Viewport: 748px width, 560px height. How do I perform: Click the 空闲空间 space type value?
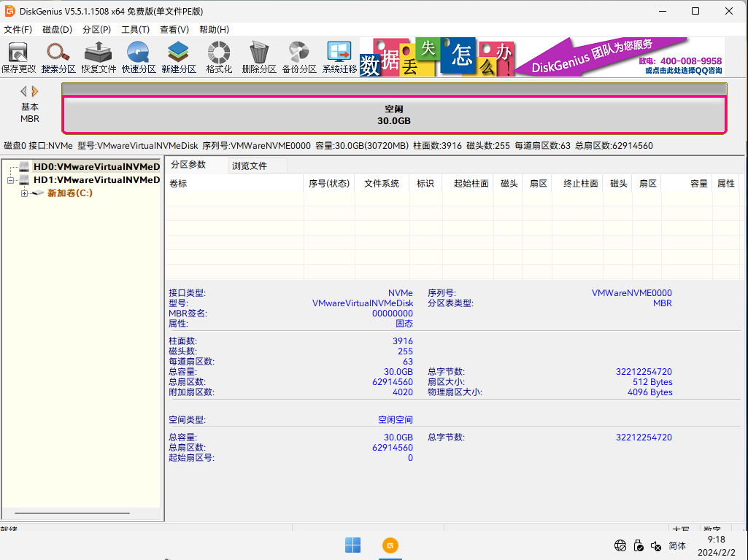[x=396, y=420]
